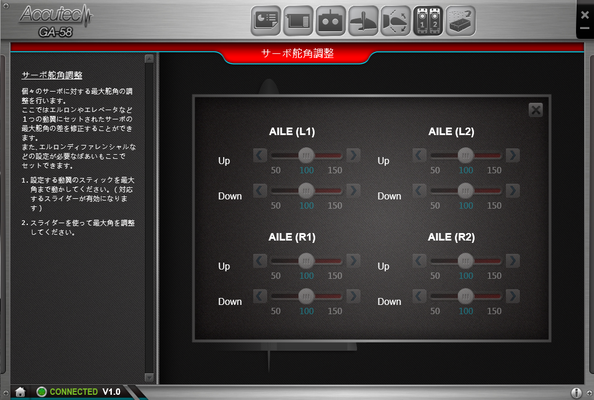Click the AILE (L1) Down slider knob
The image size is (594, 400).
coord(306,191)
